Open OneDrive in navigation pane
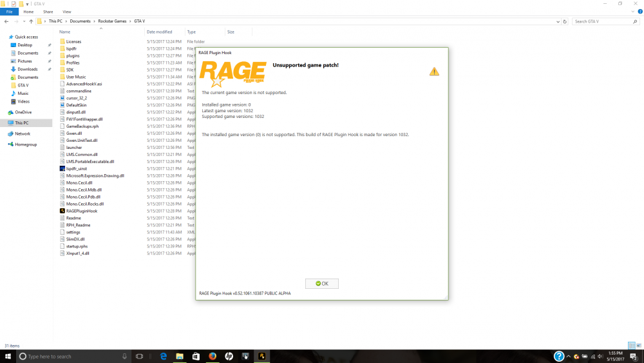Image resolution: width=644 pixels, height=363 pixels. (23, 112)
